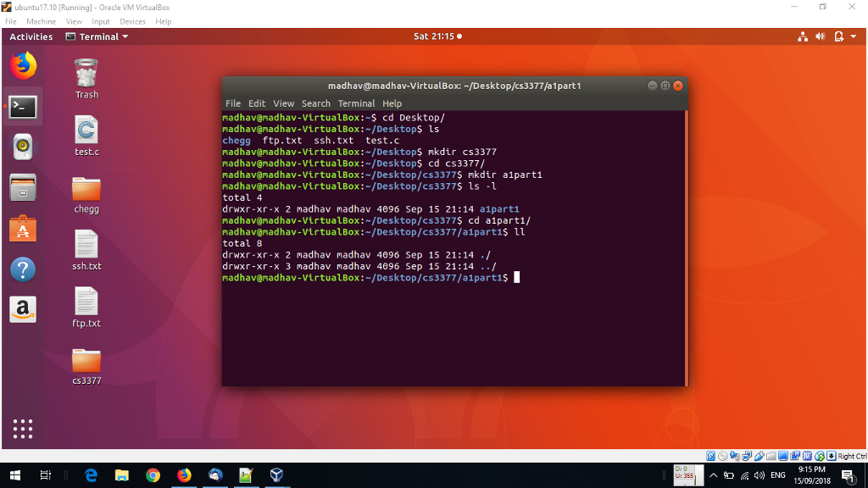Click VirtualBox optical drive indicator
Screen dimensions: 868x488
723,456
